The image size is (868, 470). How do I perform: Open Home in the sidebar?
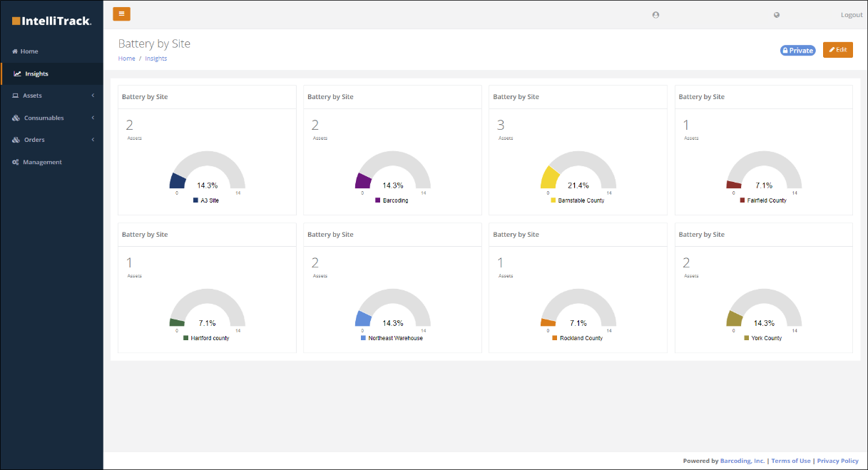pyautogui.click(x=51, y=51)
